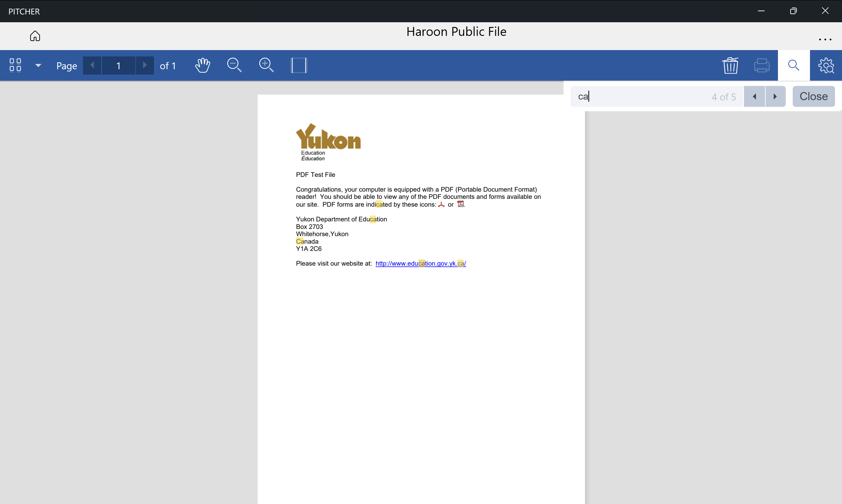This screenshot has width=842, height=504.
Task: Jump to previous search result
Action: [754, 97]
